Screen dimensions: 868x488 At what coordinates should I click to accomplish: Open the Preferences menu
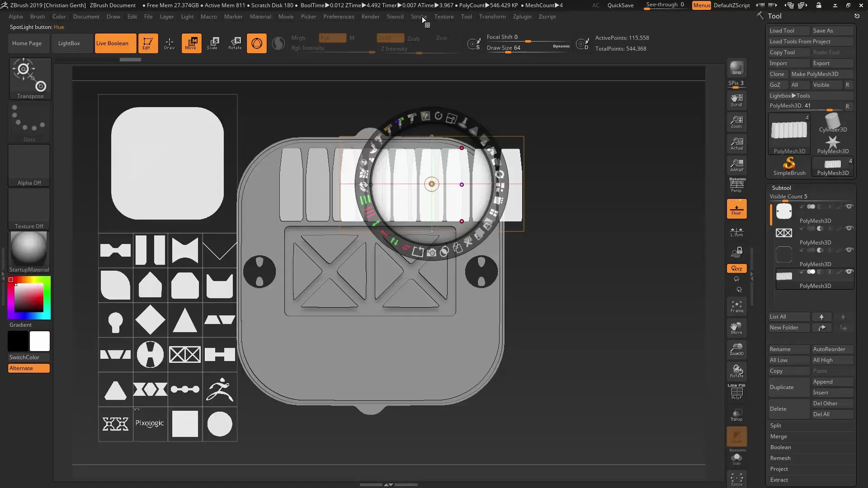point(339,17)
